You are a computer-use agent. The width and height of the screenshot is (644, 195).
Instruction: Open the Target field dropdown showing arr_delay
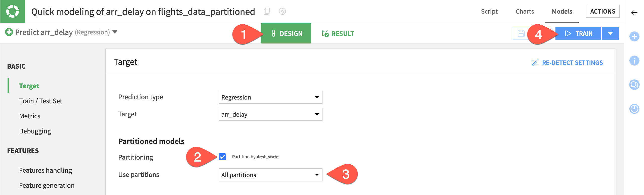270,114
